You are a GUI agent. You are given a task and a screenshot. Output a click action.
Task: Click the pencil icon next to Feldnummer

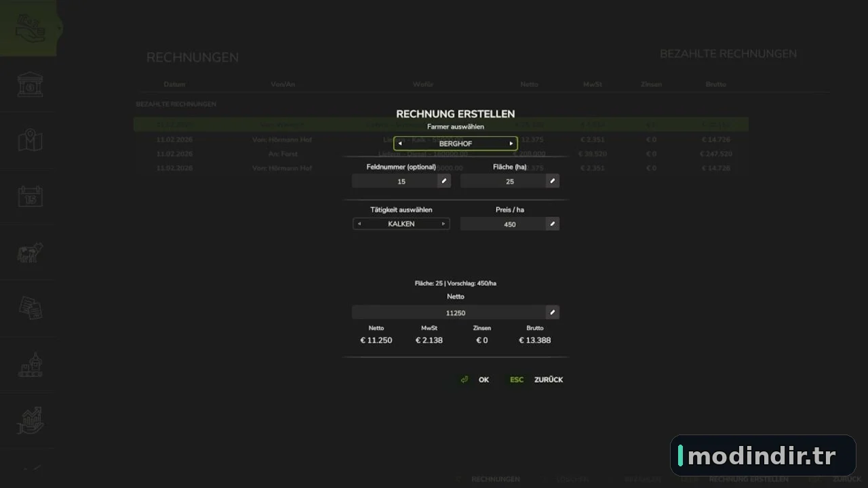click(444, 181)
